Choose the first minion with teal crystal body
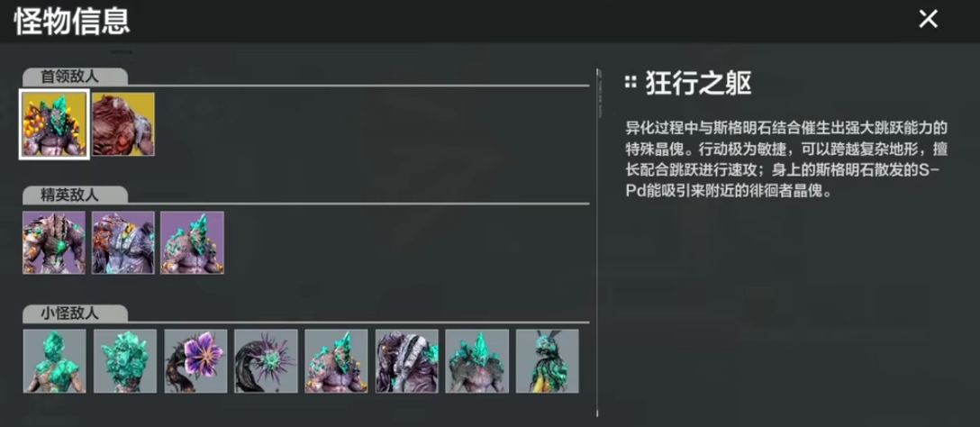This screenshot has height=427, width=980. (x=54, y=361)
